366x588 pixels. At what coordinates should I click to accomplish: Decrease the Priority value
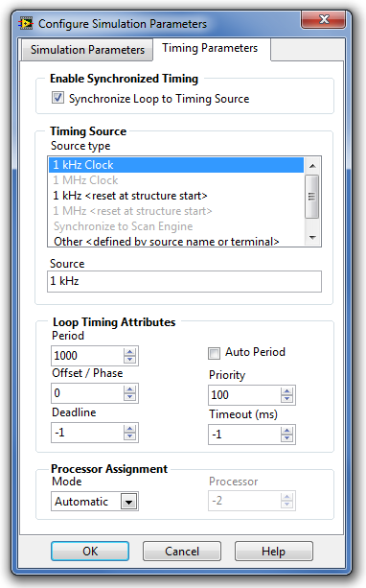coord(287,399)
